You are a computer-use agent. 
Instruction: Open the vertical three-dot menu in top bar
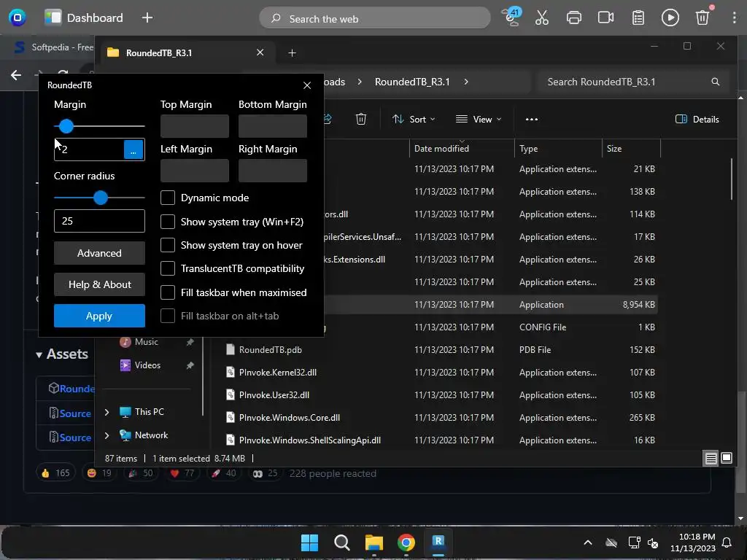point(734,18)
